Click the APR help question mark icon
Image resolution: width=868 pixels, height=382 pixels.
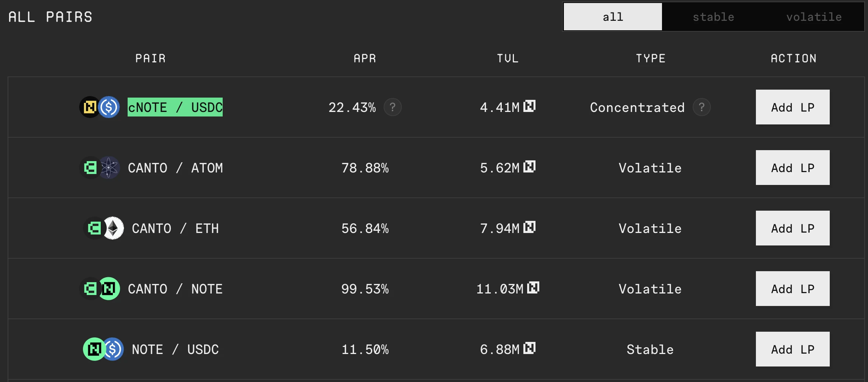click(392, 107)
